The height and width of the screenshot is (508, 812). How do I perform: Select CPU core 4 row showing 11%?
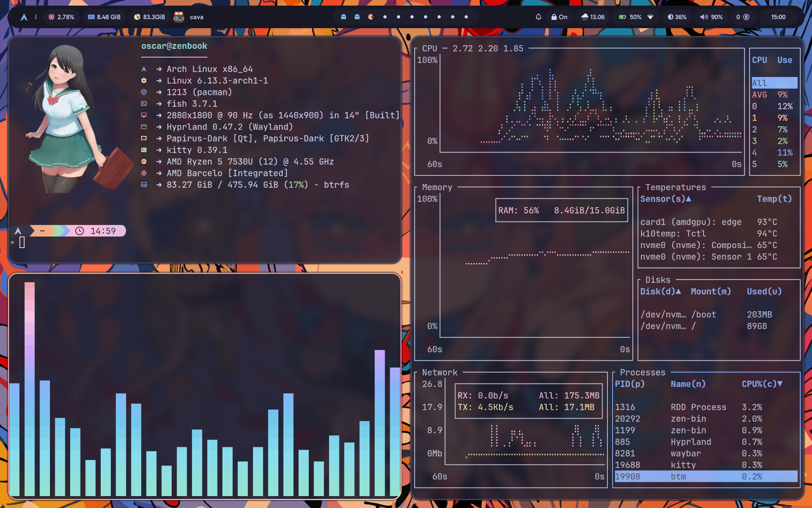[x=774, y=152]
